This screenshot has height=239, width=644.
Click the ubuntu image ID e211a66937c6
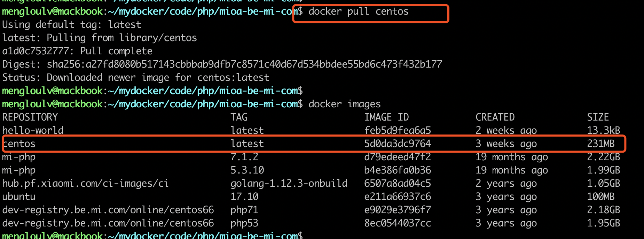tap(398, 197)
